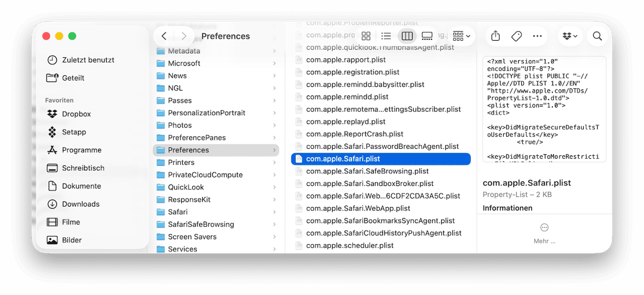Select the Photos folder
The width and height of the screenshot is (644, 295).
pyautogui.click(x=216, y=125)
